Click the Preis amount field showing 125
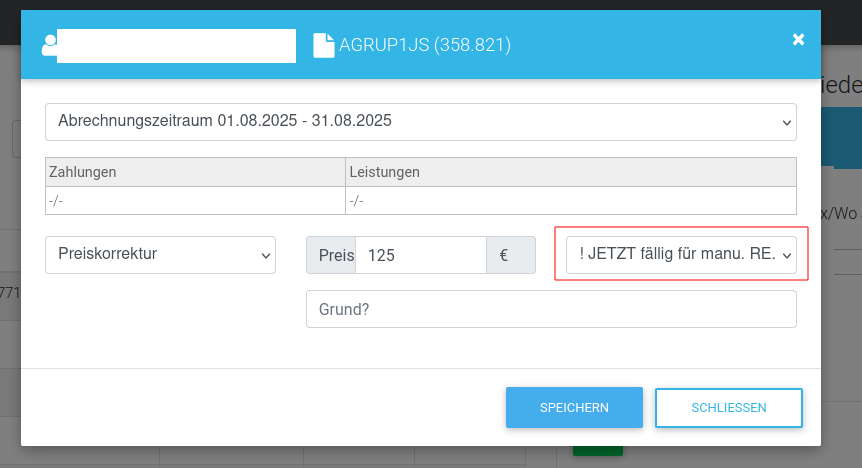This screenshot has width=862, height=468. tap(421, 255)
